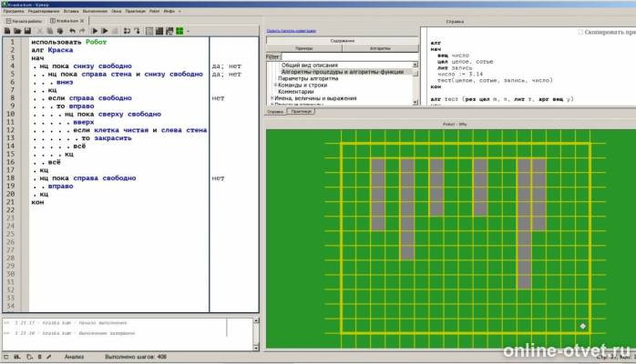Click the Open file folder icon
Viewport: 636px width, 364px height.
17,31
